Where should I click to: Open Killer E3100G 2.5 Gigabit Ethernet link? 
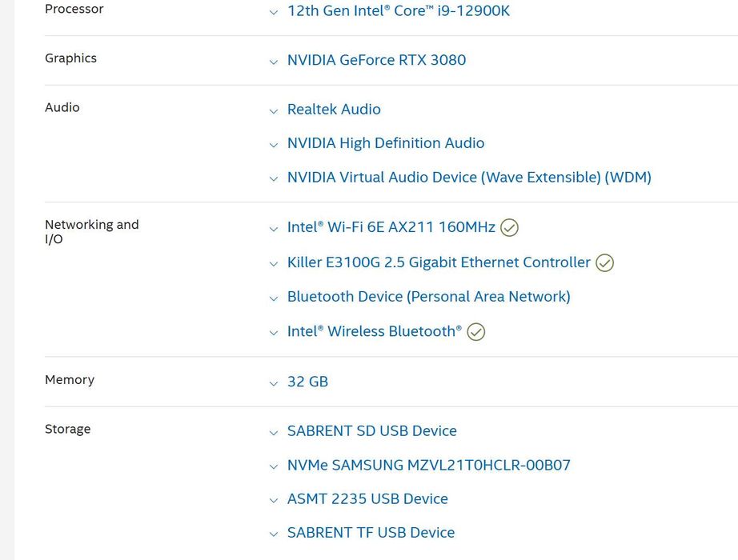pos(439,262)
